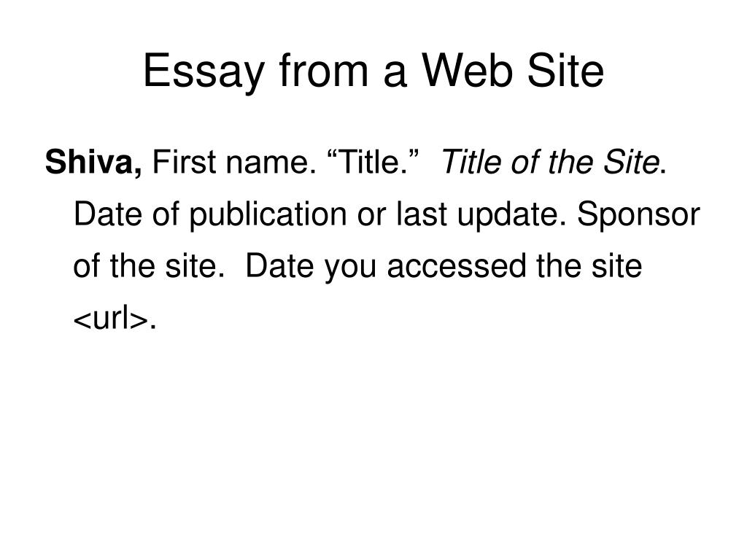This screenshot has width=747, height=560.
Task: Click the word "you" in the third line
Action: [x=351, y=268]
